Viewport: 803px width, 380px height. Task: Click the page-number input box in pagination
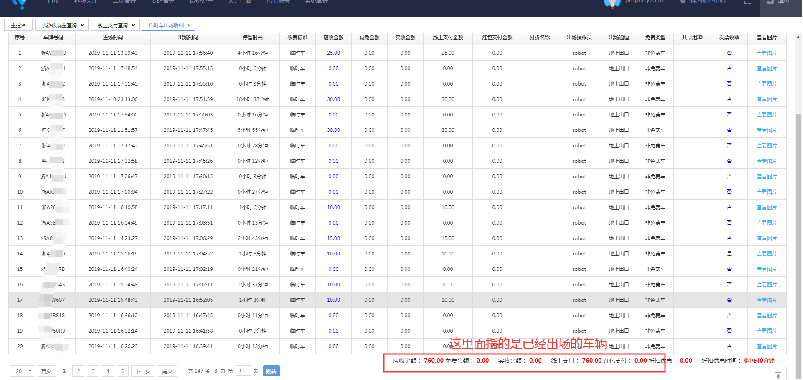coord(244,371)
